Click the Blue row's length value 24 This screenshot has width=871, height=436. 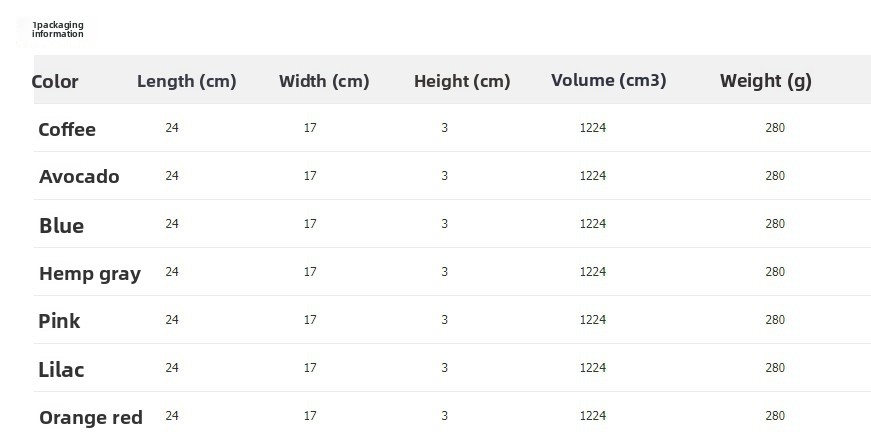coord(172,224)
